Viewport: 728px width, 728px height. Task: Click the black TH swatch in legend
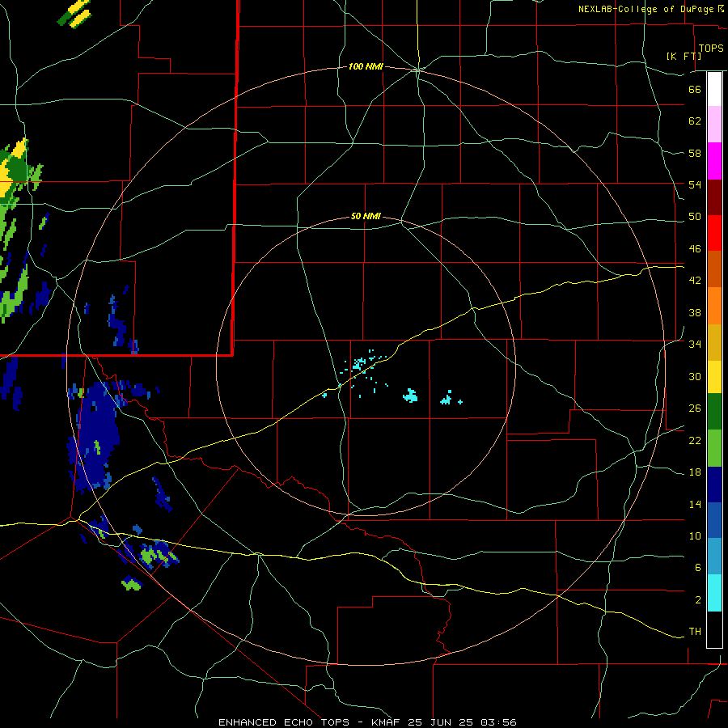point(714,629)
